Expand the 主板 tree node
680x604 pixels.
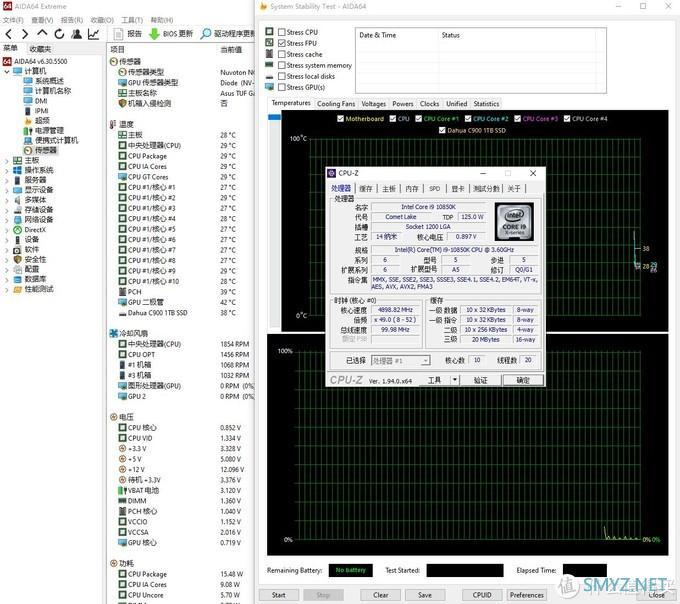point(6,160)
